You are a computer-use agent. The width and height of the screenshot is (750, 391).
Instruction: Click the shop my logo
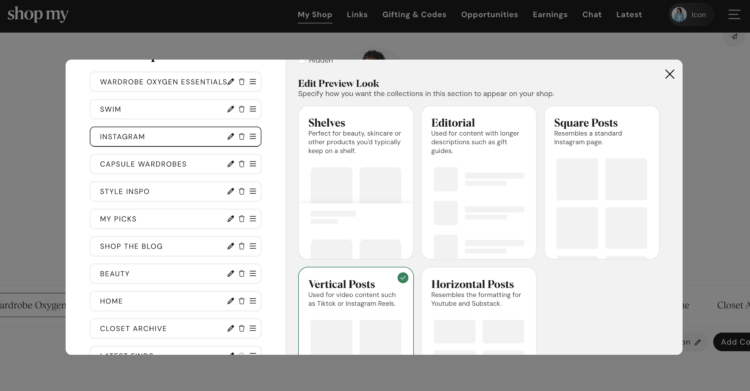point(38,14)
